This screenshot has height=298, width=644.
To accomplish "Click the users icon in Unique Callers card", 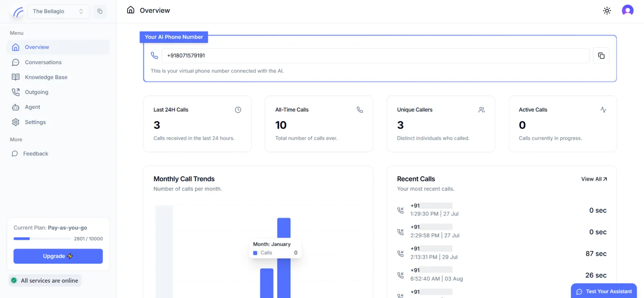I will [x=481, y=110].
